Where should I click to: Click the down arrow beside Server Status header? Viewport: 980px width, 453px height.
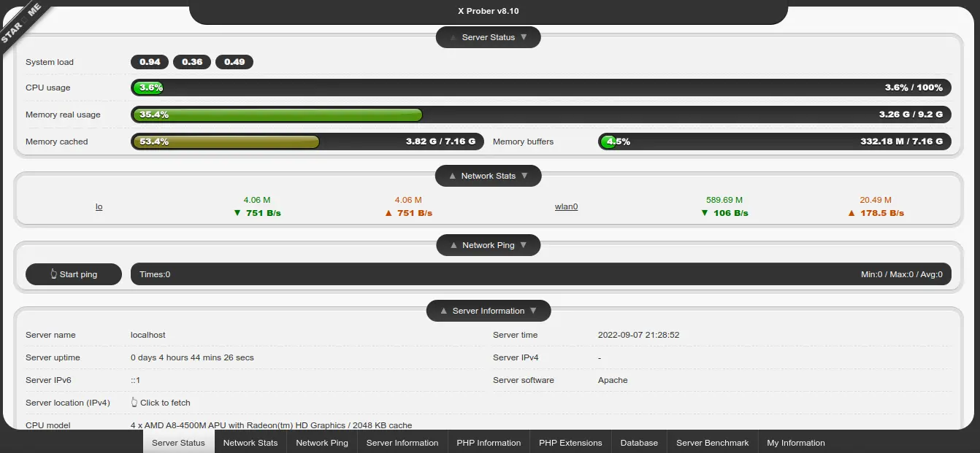pyautogui.click(x=524, y=37)
